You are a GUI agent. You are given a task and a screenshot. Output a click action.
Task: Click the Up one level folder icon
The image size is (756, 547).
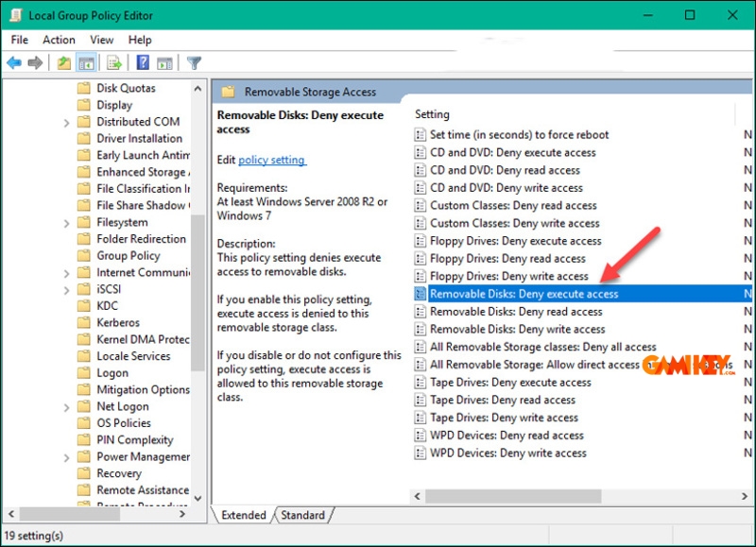(64, 62)
